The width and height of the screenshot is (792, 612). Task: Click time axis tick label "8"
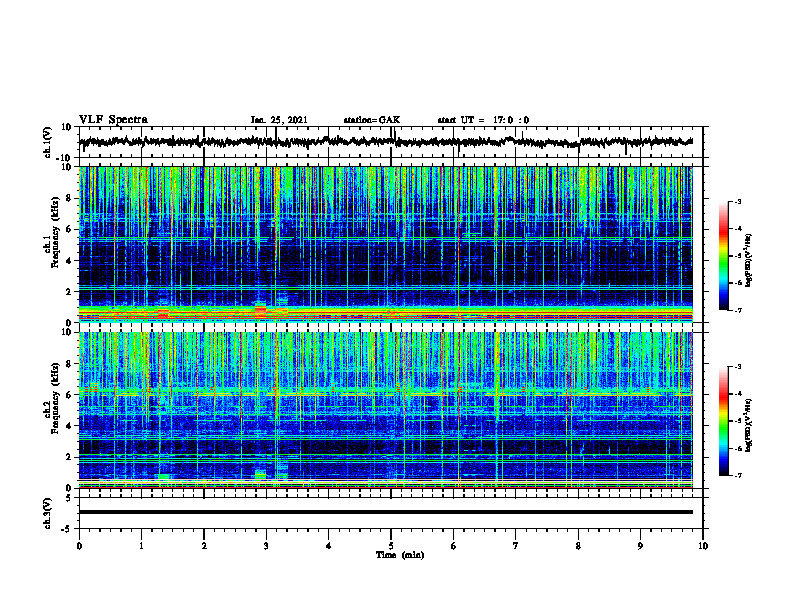point(578,546)
